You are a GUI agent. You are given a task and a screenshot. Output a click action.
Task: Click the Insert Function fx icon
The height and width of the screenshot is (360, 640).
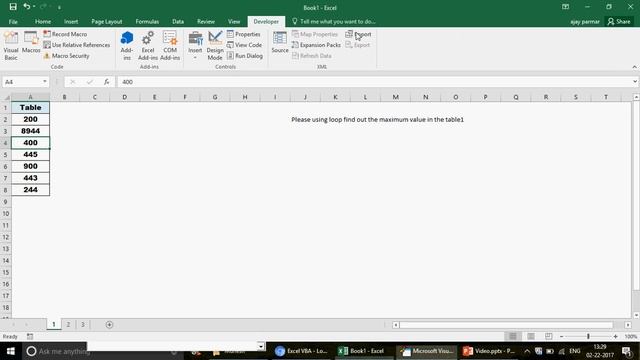click(x=107, y=82)
